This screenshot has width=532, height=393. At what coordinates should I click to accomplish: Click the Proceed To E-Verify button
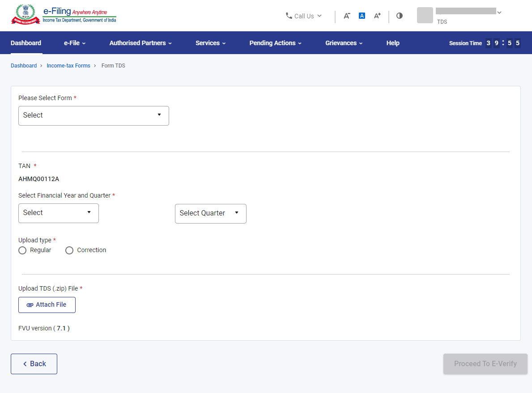click(485, 364)
